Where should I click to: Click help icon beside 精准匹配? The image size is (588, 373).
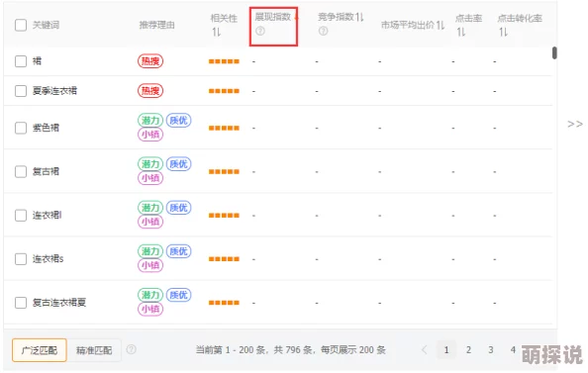pos(132,349)
